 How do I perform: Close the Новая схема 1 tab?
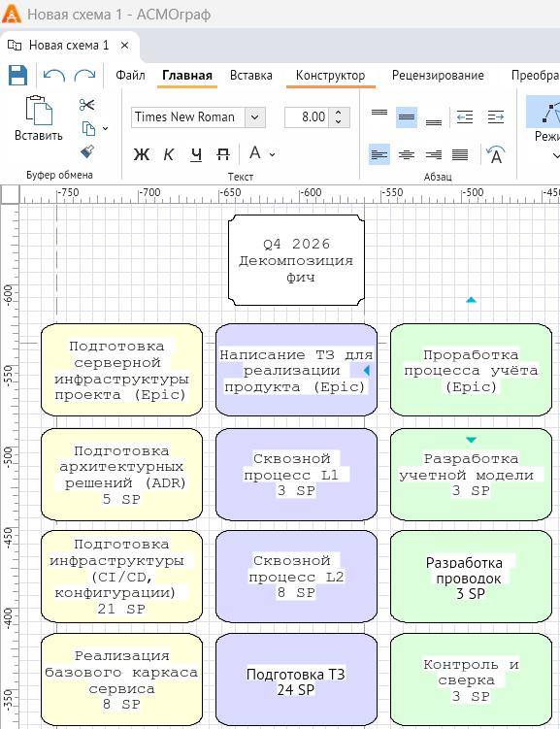pyautogui.click(x=124, y=45)
